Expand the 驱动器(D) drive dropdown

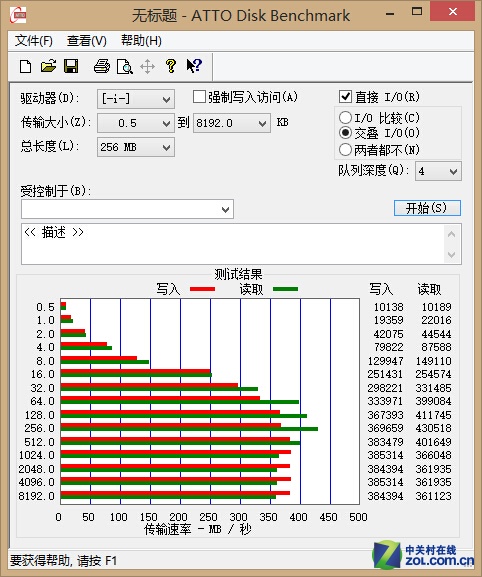(136, 99)
